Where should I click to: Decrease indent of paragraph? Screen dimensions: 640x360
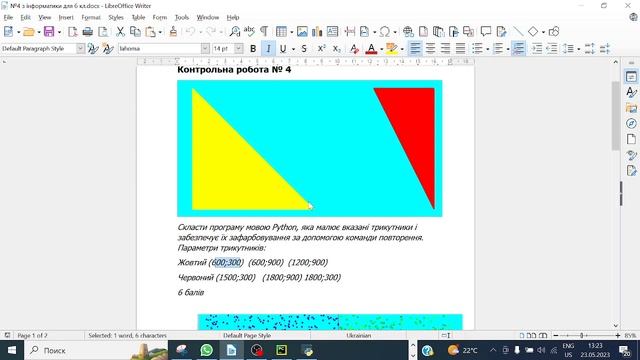[552, 49]
